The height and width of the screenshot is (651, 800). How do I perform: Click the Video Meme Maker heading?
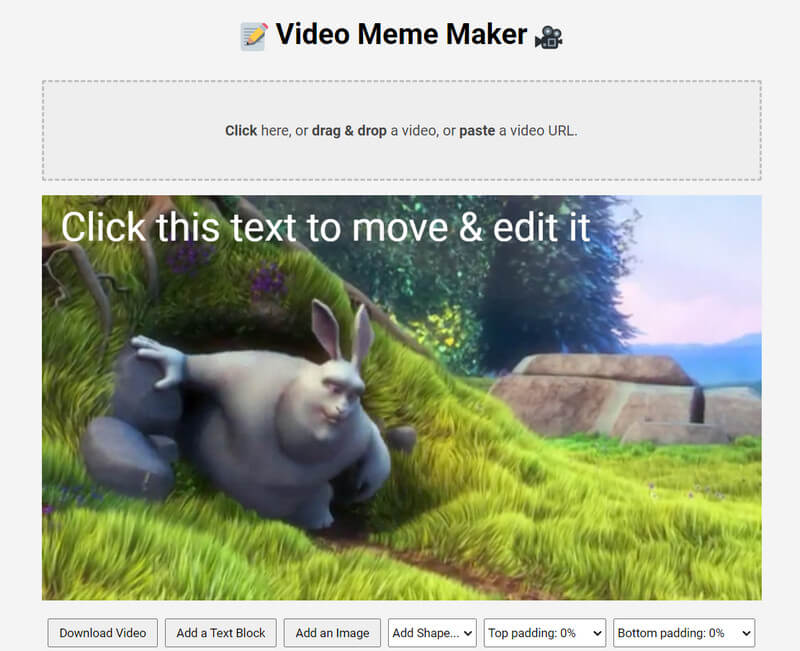pos(401,35)
